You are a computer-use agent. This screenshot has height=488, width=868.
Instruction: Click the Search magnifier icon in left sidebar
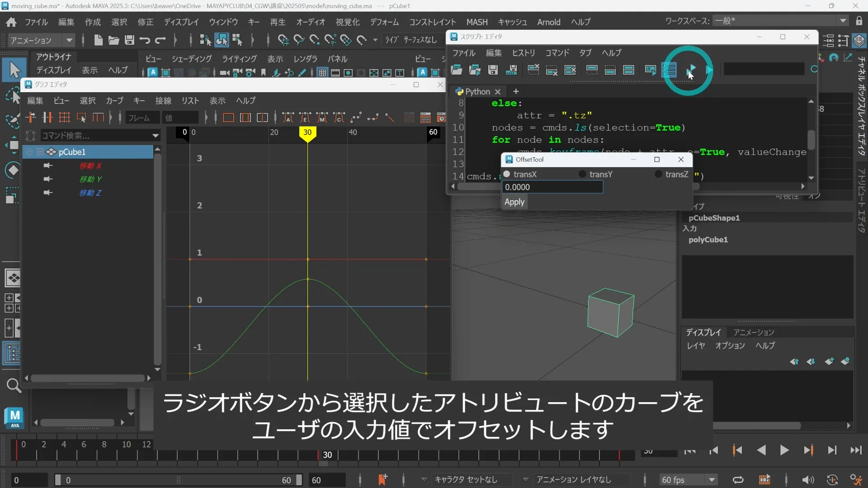13,385
